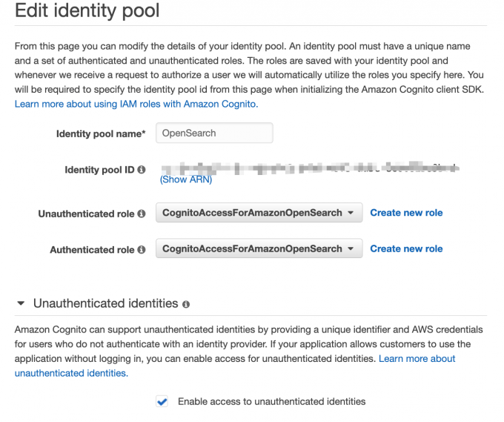Create new role for Unauthenticated role
The width and height of the screenshot is (504, 422).
[406, 213]
